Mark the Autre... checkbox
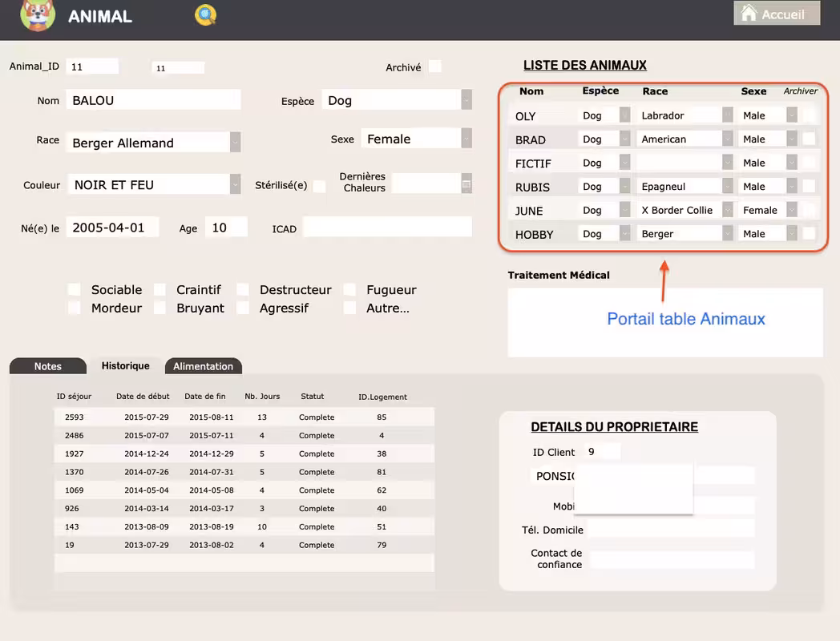Image resolution: width=840 pixels, height=641 pixels. coord(349,308)
